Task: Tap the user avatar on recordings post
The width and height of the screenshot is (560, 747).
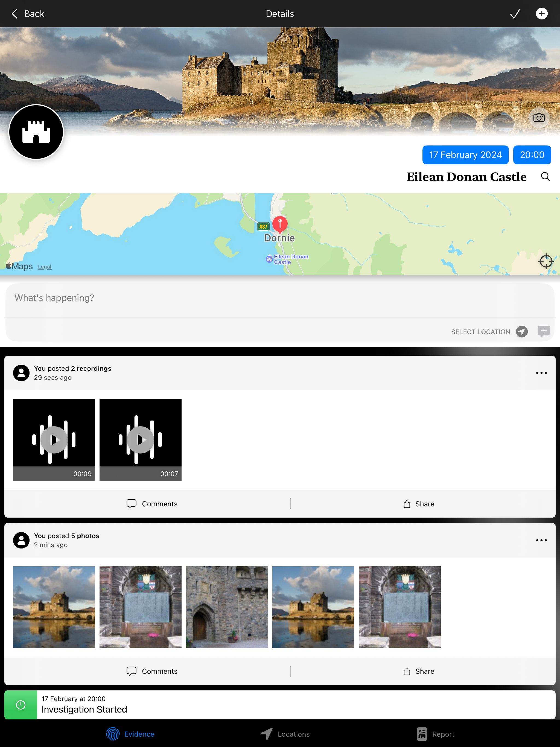Action: pos(21,373)
